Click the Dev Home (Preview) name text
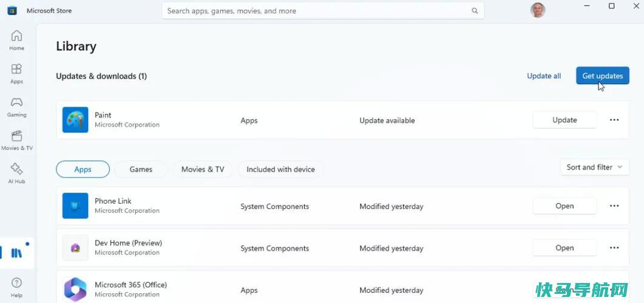The width and height of the screenshot is (644, 303). coord(128,243)
